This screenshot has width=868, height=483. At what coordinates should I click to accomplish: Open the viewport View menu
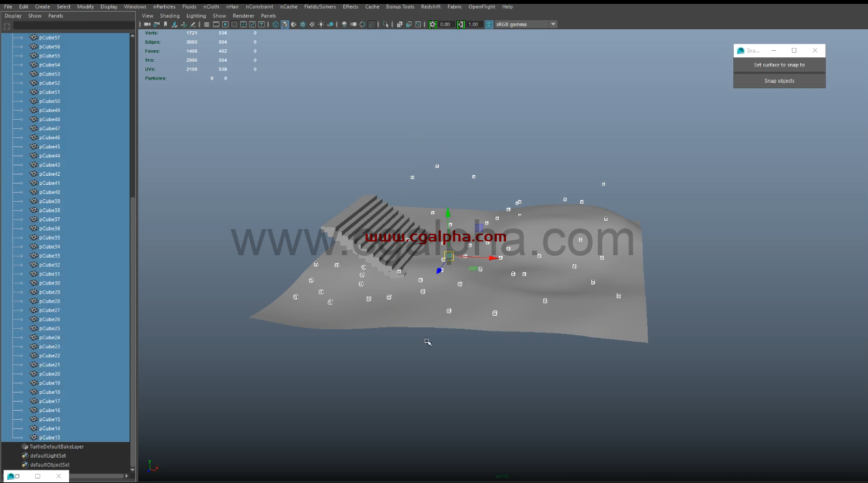(x=148, y=16)
